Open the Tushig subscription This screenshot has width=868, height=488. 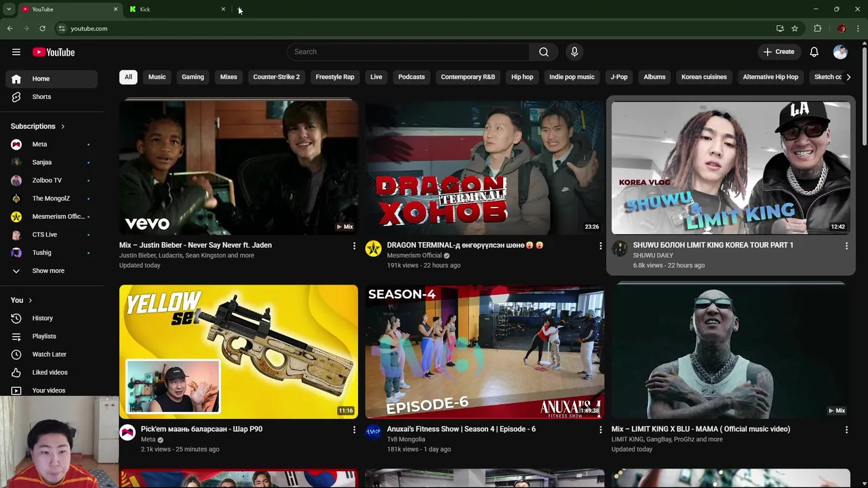[52, 253]
